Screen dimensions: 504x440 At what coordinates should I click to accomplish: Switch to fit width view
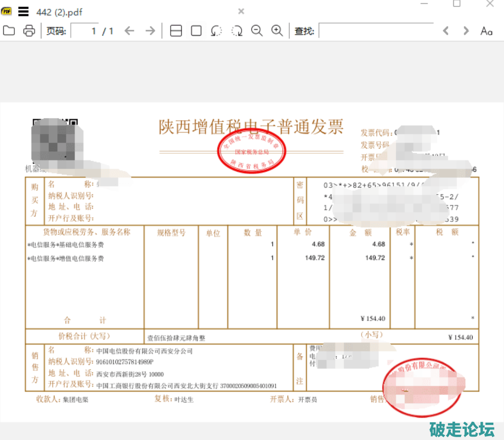point(176,31)
